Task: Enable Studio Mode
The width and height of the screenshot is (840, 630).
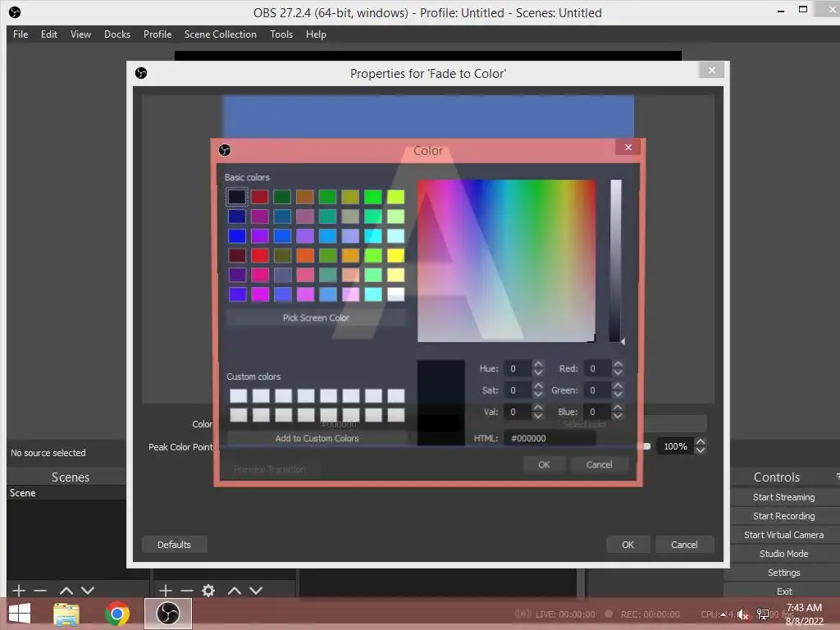Action: click(x=783, y=554)
